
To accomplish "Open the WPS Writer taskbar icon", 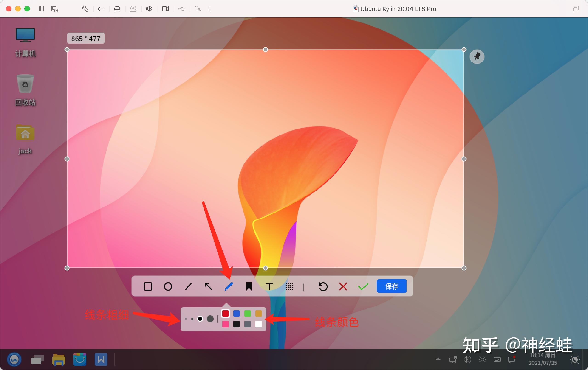I will (101, 359).
